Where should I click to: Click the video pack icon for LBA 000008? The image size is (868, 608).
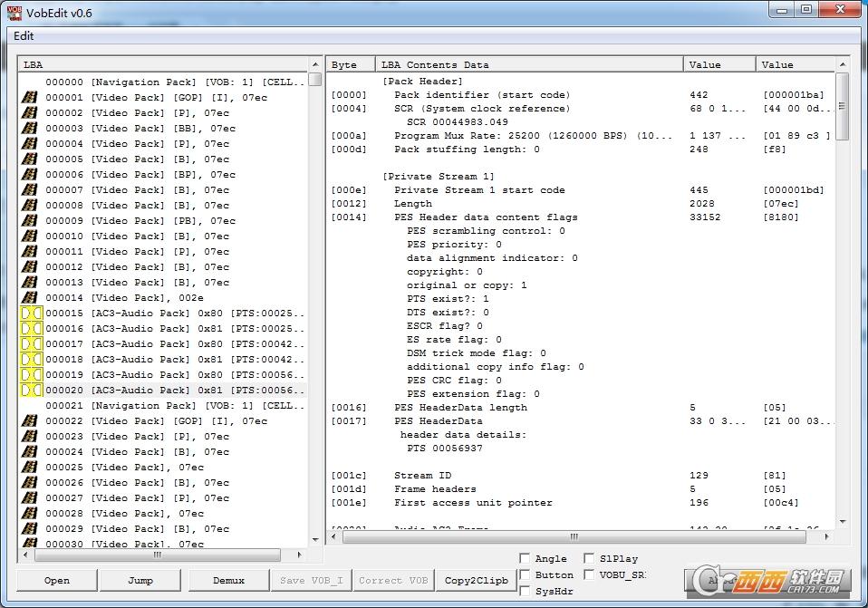29,206
